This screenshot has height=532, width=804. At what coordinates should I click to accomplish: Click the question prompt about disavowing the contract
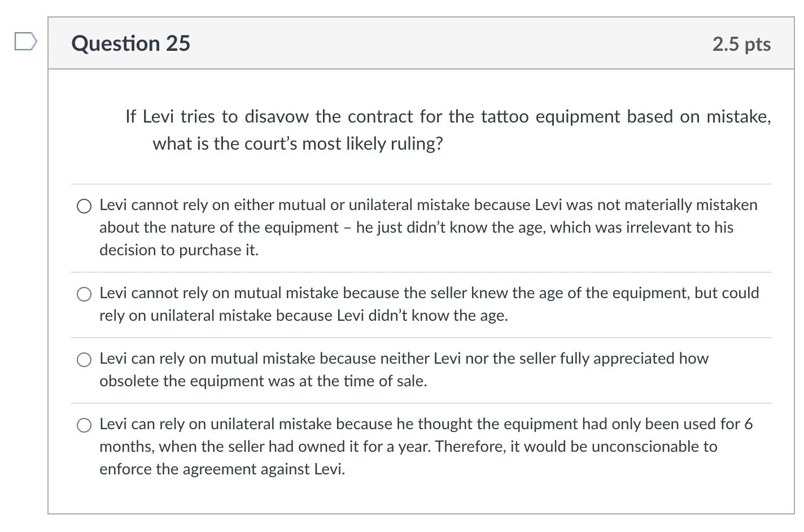click(x=448, y=116)
